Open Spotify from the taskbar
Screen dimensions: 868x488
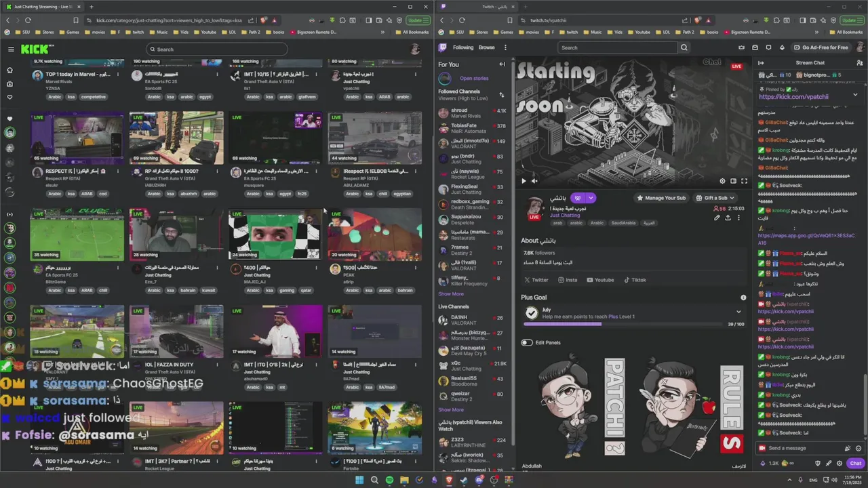coord(389,480)
